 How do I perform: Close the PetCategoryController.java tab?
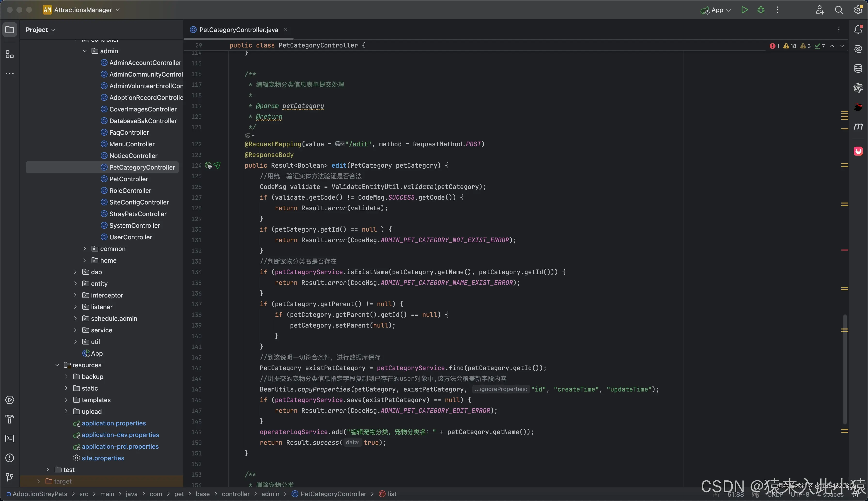tap(286, 30)
